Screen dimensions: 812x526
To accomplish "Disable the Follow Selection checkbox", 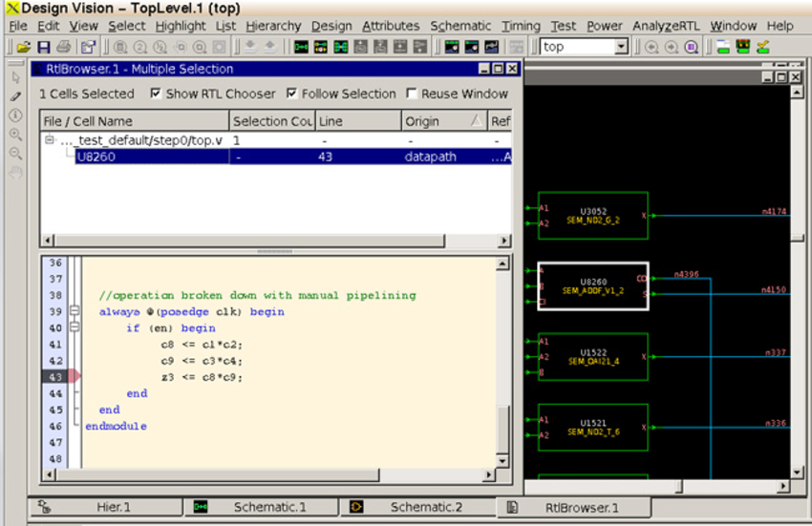I will [x=292, y=94].
